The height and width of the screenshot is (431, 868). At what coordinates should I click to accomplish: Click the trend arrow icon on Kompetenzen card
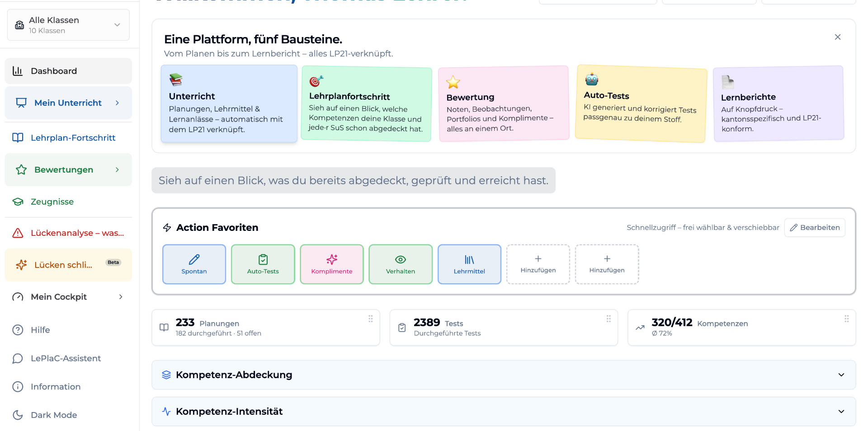pyautogui.click(x=640, y=328)
